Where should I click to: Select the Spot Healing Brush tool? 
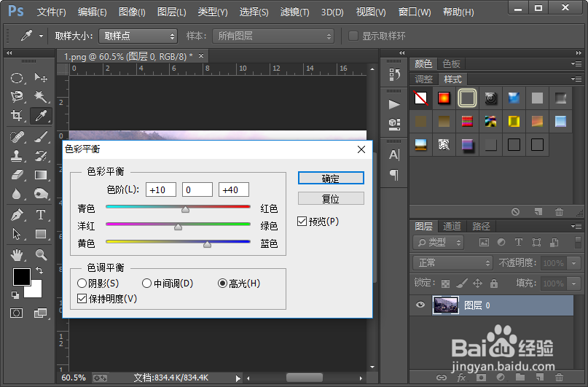pos(17,136)
